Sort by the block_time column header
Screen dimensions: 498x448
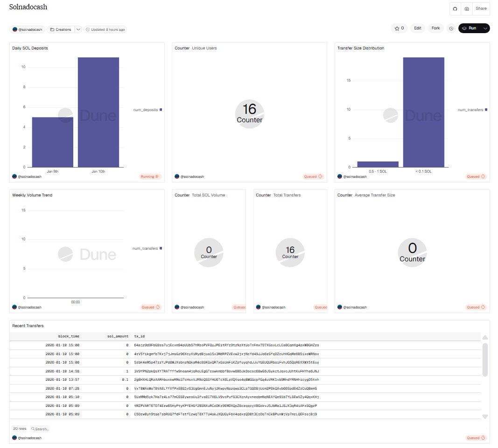point(69,336)
